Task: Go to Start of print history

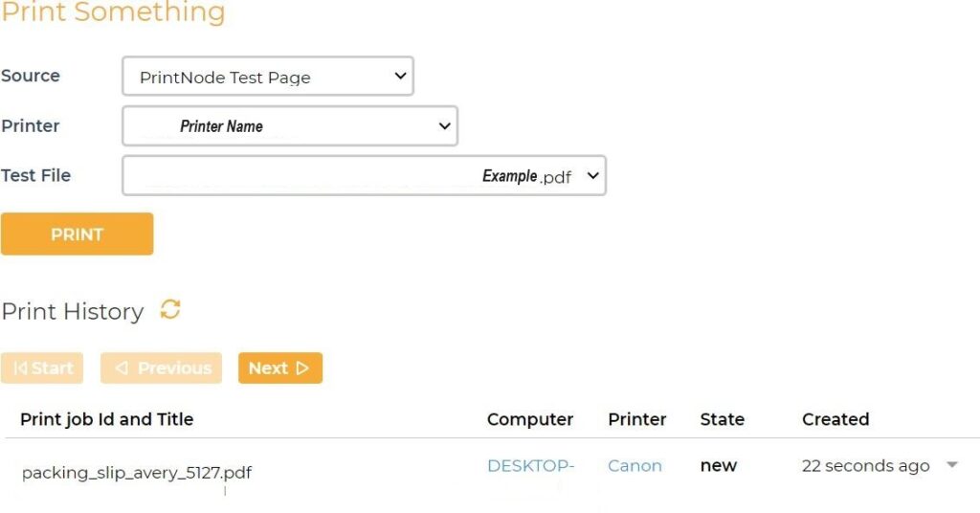Action: [x=42, y=368]
